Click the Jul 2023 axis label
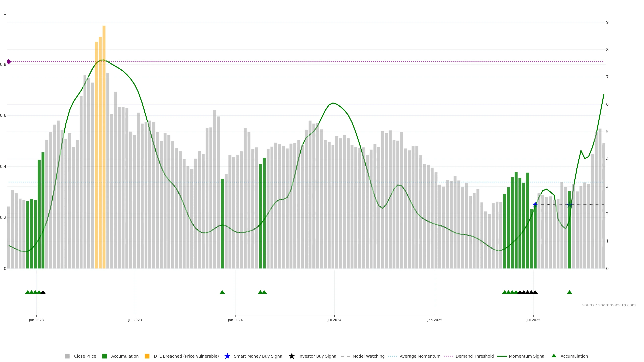This screenshot has width=644, height=362. 135,320
